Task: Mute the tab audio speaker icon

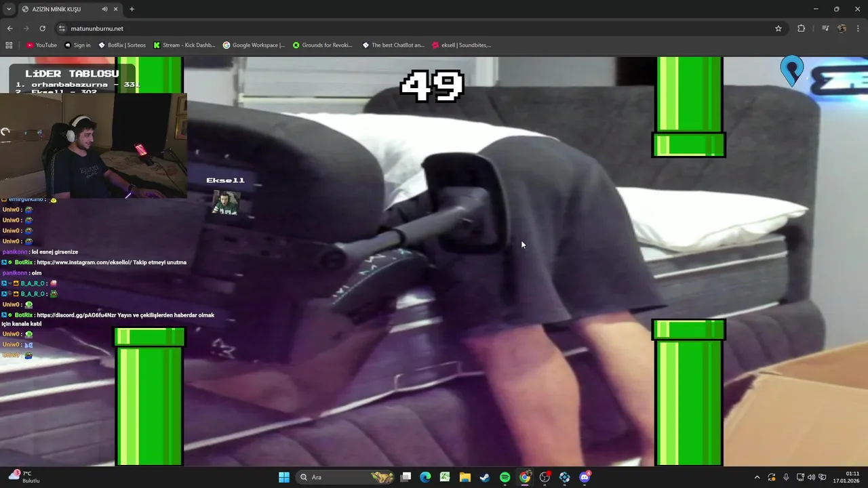Action: pyautogui.click(x=104, y=9)
